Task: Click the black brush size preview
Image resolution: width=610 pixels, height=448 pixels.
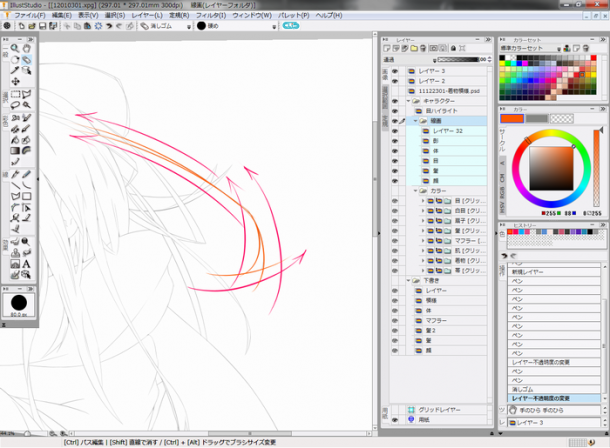Action: click(x=19, y=303)
